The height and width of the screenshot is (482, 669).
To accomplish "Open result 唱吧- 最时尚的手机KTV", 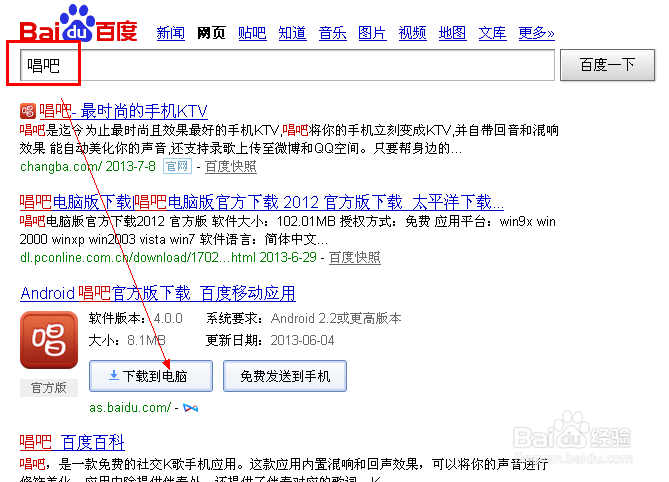I will [123, 111].
